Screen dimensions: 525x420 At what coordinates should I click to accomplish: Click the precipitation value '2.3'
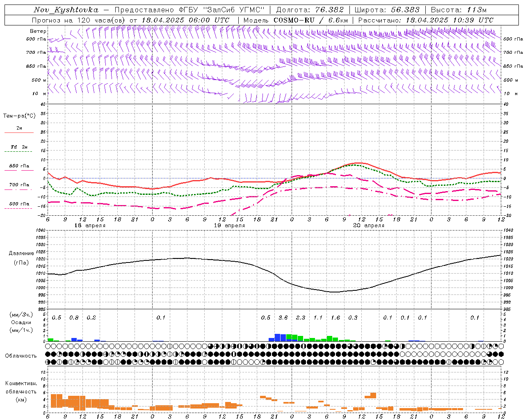301,317
